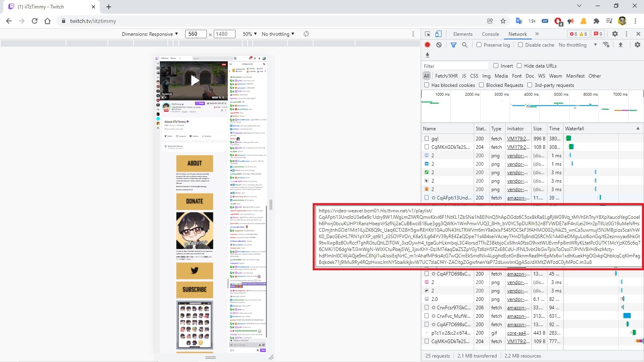Enable Preserve log checkbox
This screenshot has height=362, width=644.
click(479, 45)
